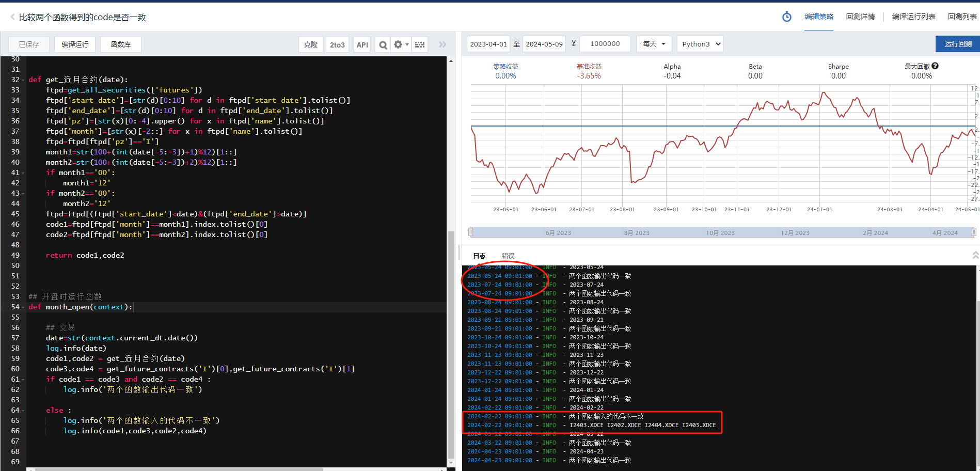Click the Sharpe metric label
This screenshot has width=980, height=471.
pyautogui.click(x=838, y=66)
